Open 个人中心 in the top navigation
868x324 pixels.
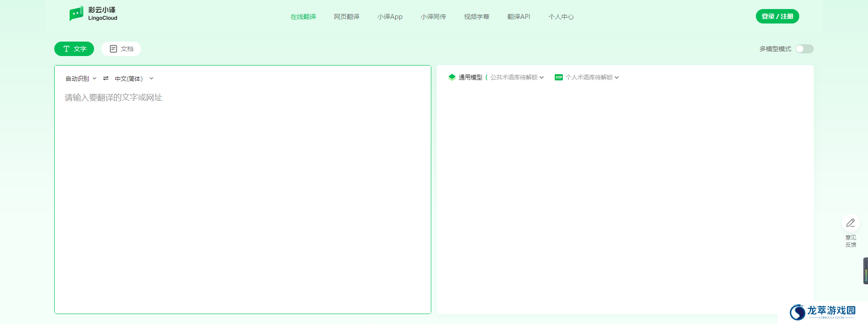(x=561, y=17)
